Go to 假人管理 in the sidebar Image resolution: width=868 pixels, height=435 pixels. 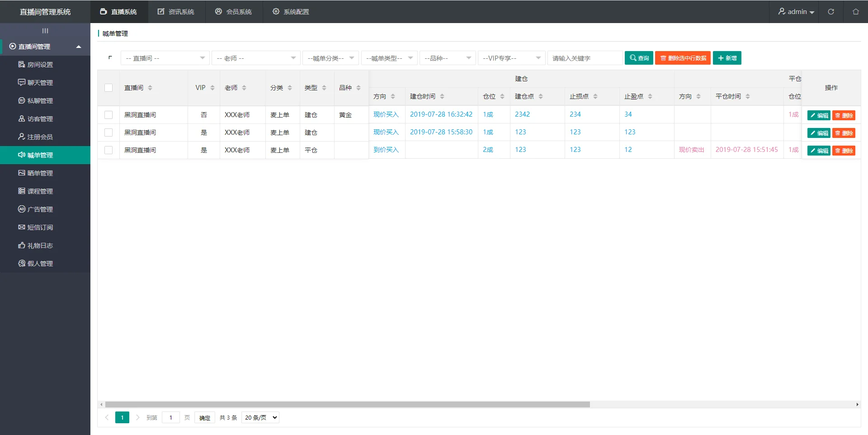click(40, 264)
